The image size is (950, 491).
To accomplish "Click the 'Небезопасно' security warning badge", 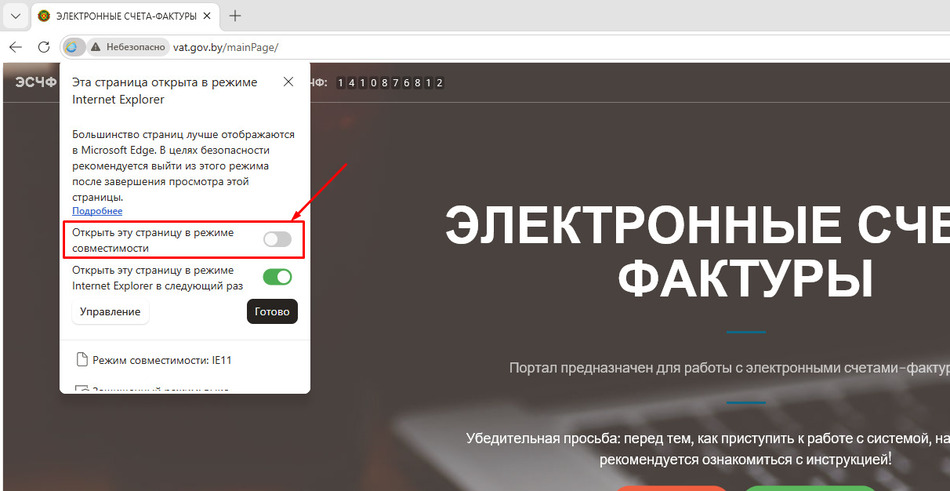I will click(128, 47).
